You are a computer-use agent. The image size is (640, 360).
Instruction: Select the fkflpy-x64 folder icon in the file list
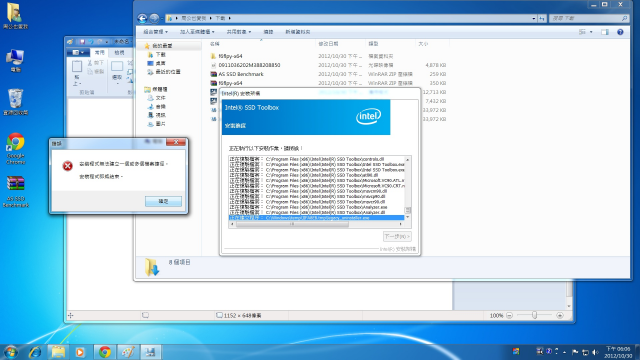[213, 56]
